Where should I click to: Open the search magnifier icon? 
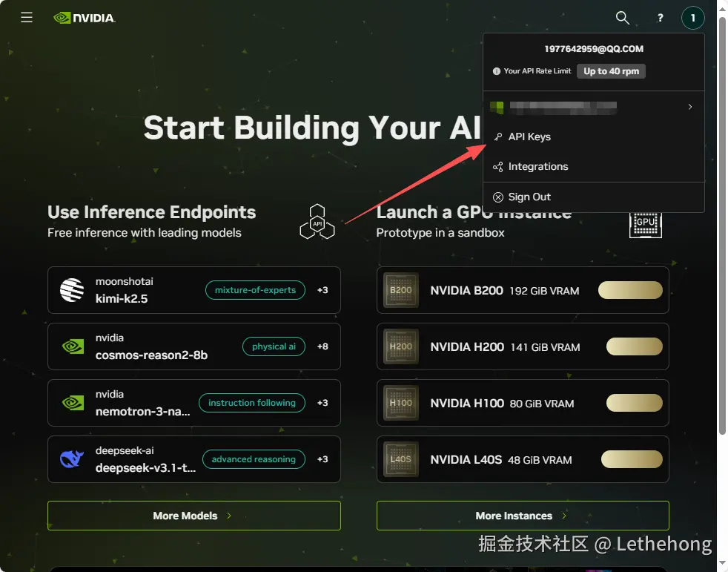(x=622, y=18)
